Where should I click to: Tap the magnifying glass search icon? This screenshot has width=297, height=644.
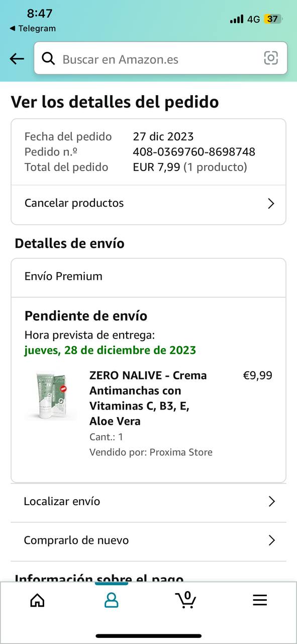tap(48, 59)
